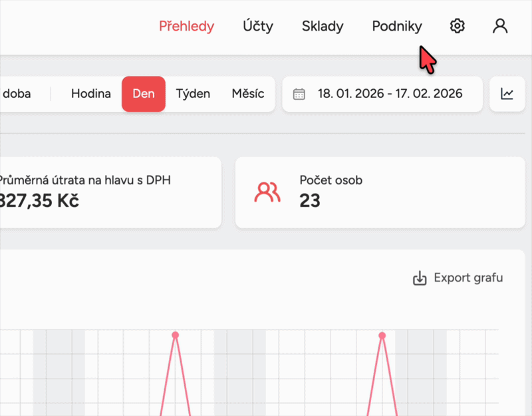Select the partially visible 'doba' option
The width and height of the screenshot is (532, 416).
pos(17,94)
